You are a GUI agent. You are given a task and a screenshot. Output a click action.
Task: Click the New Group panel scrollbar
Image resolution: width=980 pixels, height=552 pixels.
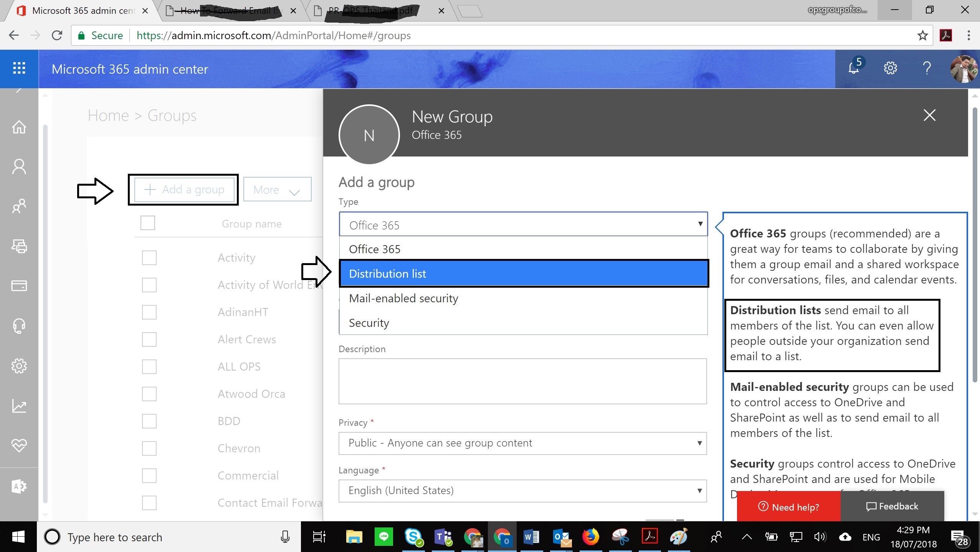click(x=975, y=246)
